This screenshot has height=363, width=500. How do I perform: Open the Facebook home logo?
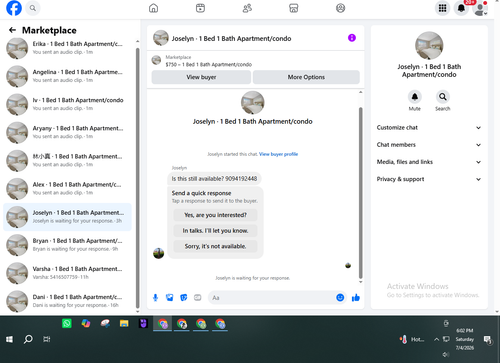(14, 8)
